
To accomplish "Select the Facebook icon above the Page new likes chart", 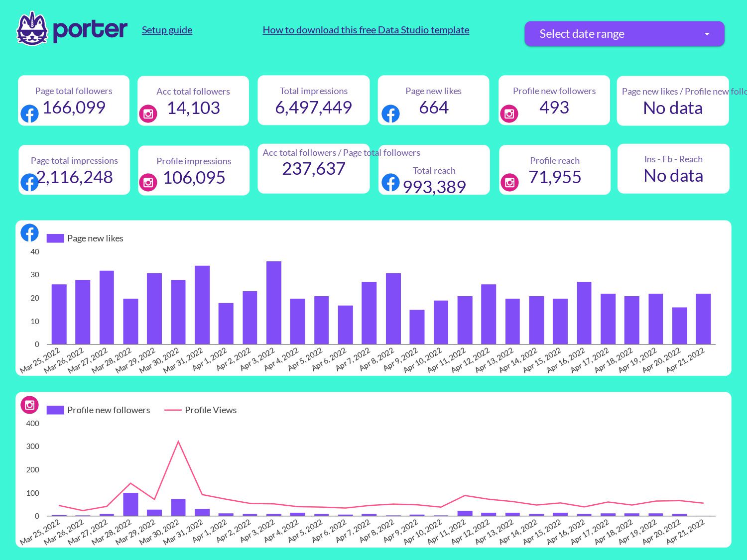I will point(29,232).
